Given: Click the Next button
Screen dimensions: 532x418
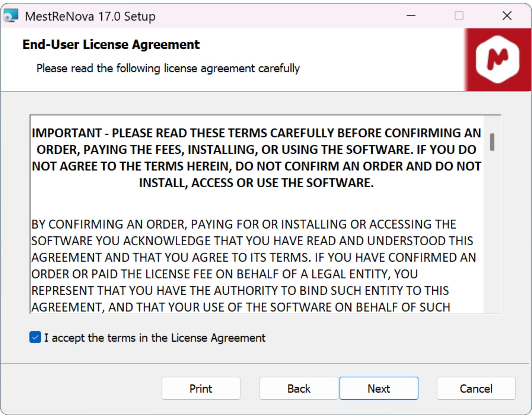Looking at the screenshot, I should tap(379, 388).
